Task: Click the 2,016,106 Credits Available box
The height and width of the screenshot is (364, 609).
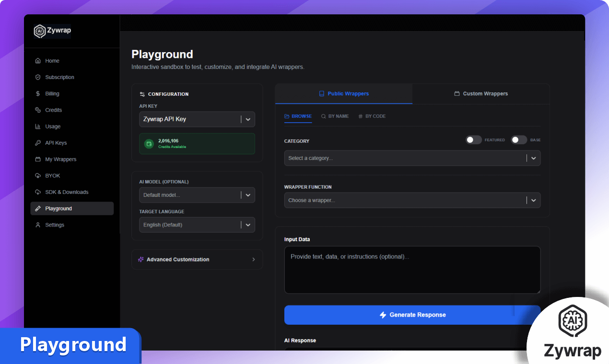Action: pos(197,144)
